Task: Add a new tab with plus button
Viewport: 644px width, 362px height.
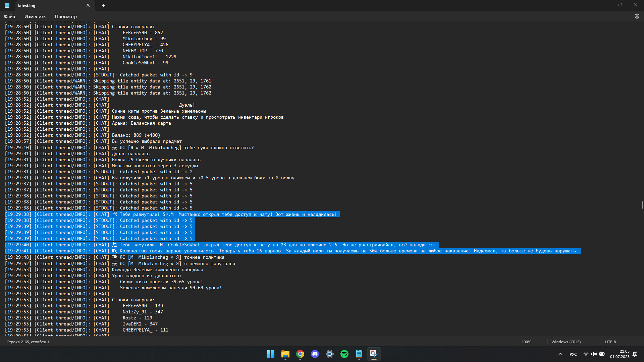Action: (104, 5)
